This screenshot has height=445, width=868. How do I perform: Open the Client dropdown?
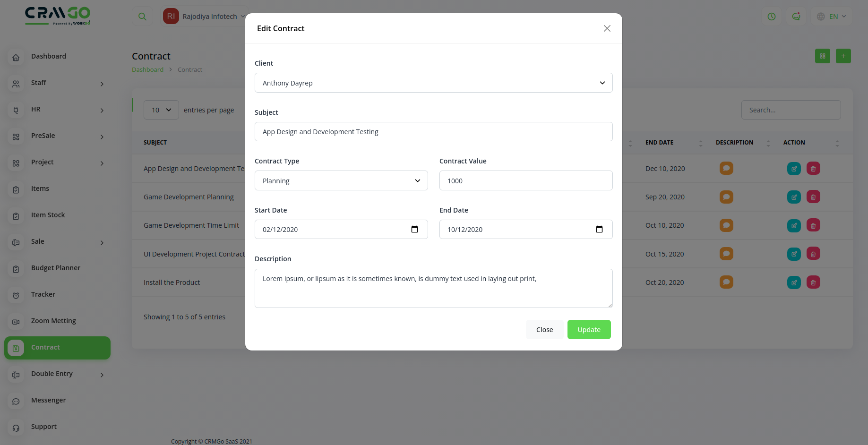tap(433, 83)
